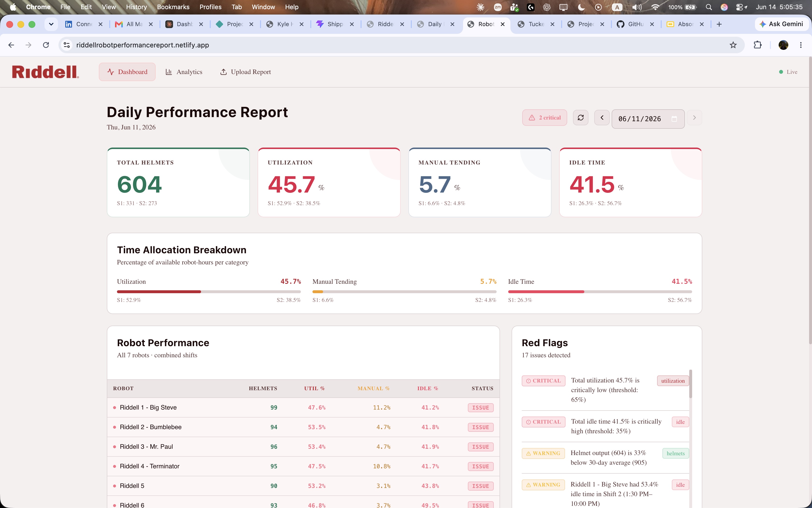Click the HELMETS column header
The width and height of the screenshot is (812, 508).
pyautogui.click(x=263, y=388)
